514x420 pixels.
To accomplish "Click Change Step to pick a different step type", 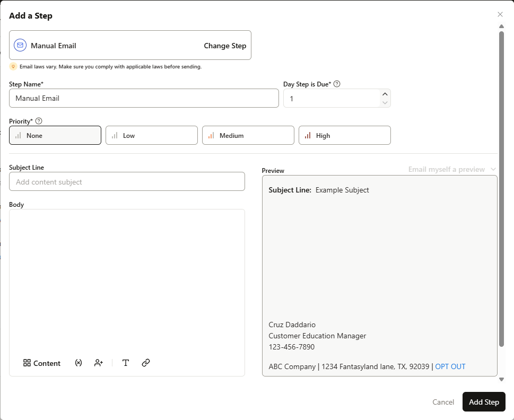I will (x=225, y=46).
